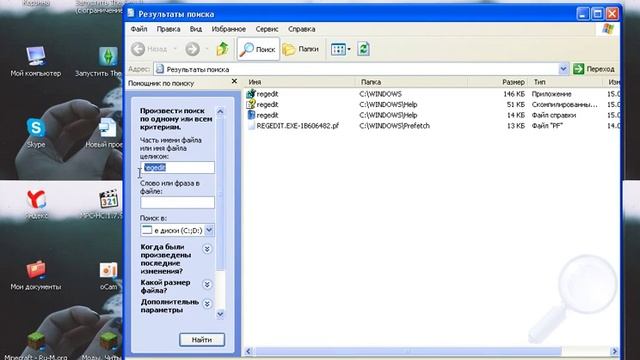
Task: Click the horizontal scrollbar thumb in results
Action: pyautogui.click(x=407, y=351)
